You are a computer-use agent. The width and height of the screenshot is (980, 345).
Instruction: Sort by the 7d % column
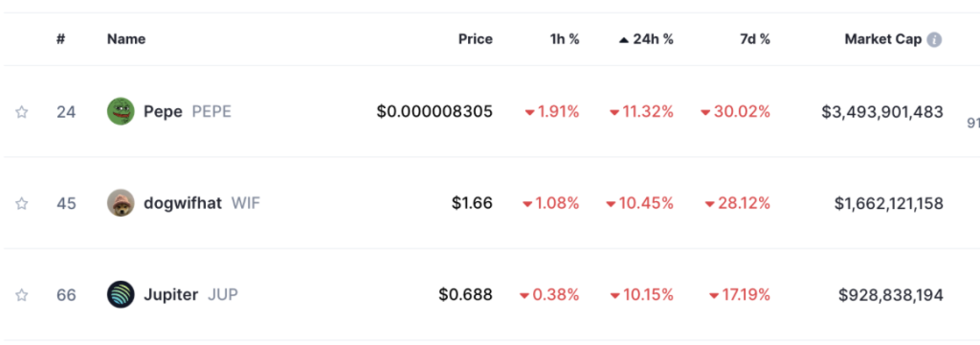[754, 39]
